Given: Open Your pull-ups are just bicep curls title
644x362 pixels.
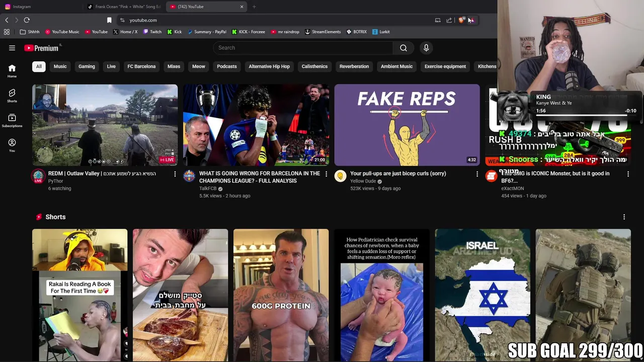Looking at the screenshot, I should click(x=398, y=173).
